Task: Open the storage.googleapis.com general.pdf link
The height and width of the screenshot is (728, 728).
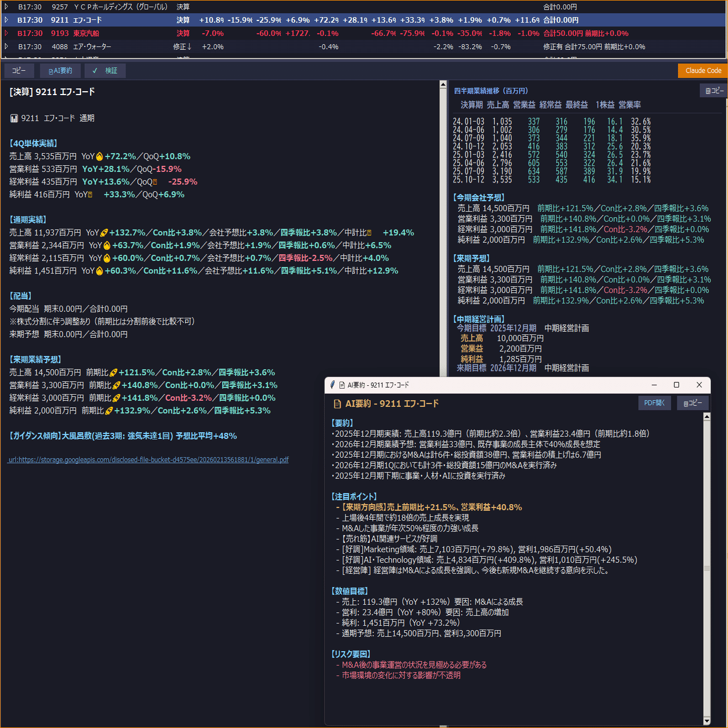Action: click(148, 460)
